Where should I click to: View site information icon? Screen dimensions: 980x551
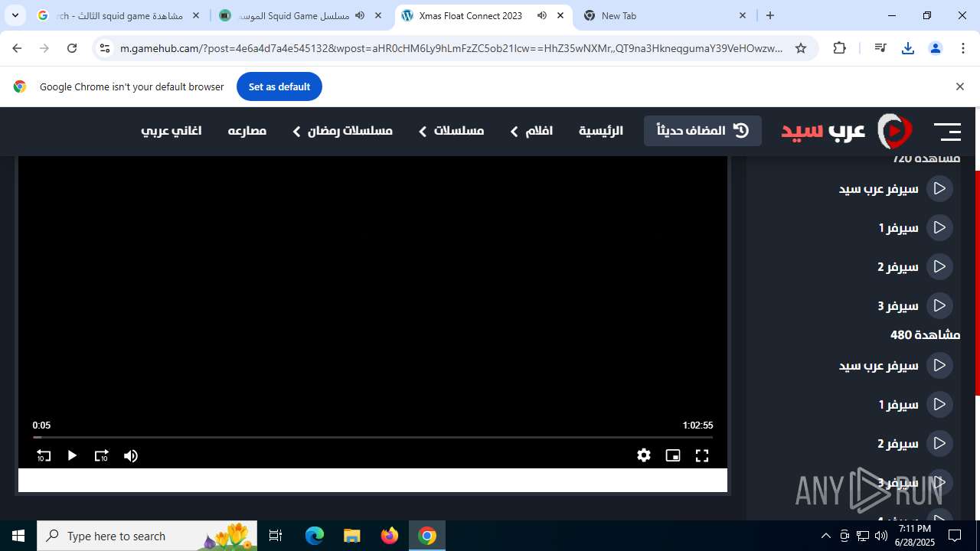coord(105,48)
